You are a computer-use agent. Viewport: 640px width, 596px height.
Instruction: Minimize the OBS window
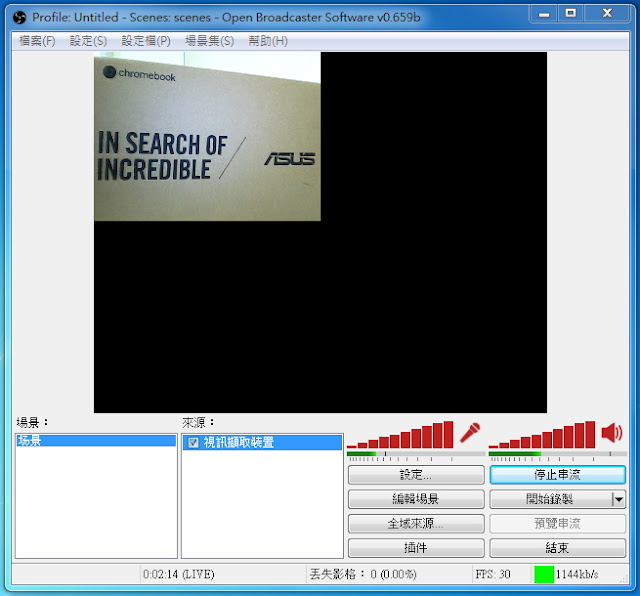[x=544, y=13]
